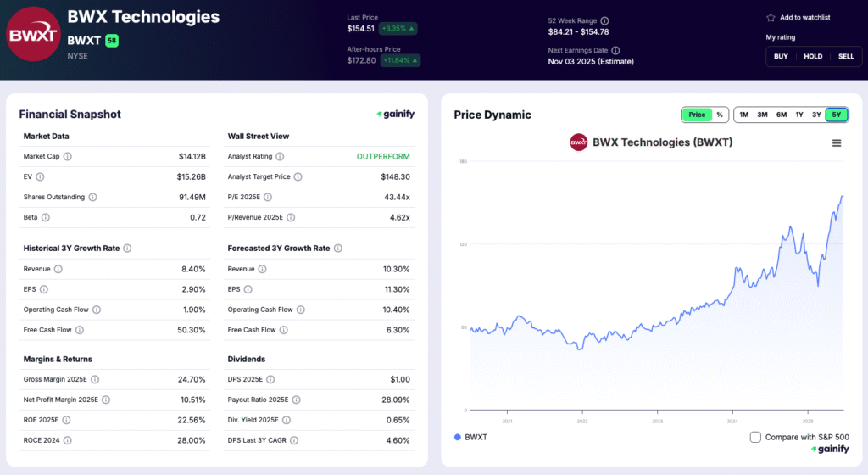Click info icon for Forecasted 3Y Growth Rate
This screenshot has height=475, width=868.
(337, 248)
